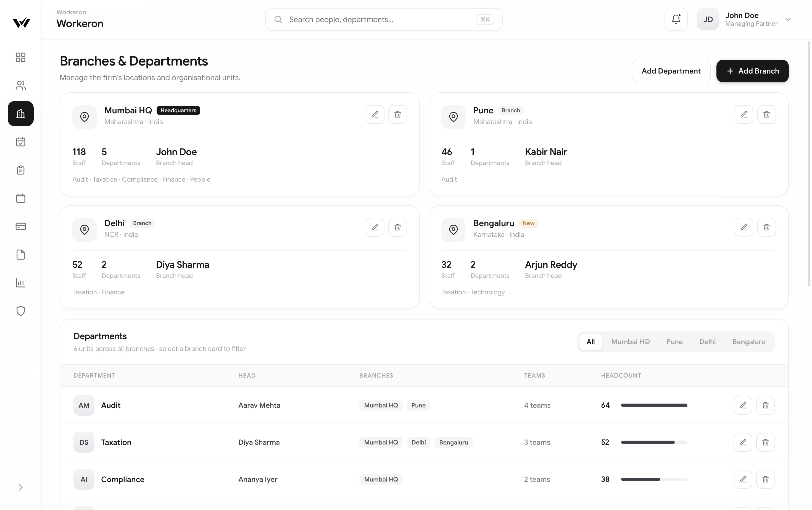This screenshot has height=510, width=812.
Task: Open the document file sidebar icon
Action: point(20,255)
